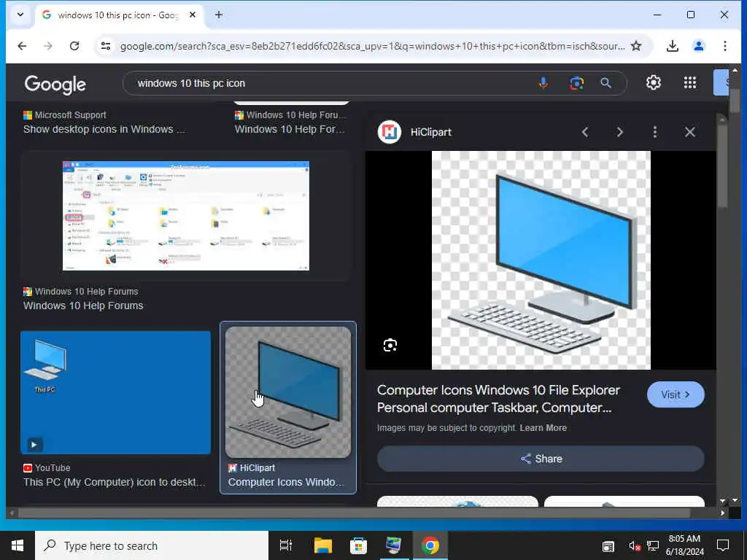Click the taskbar search box
The width and height of the screenshot is (747, 560).
pos(152,545)
